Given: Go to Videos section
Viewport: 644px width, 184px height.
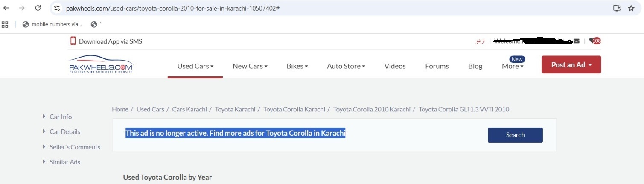Looking at the screenshot, I should pyautogui.click(x=395, y=66).
